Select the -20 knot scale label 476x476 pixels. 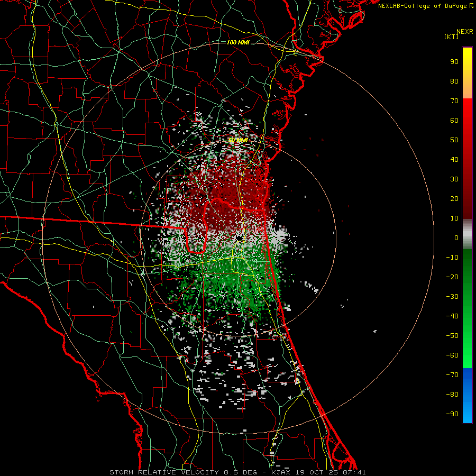452,277
